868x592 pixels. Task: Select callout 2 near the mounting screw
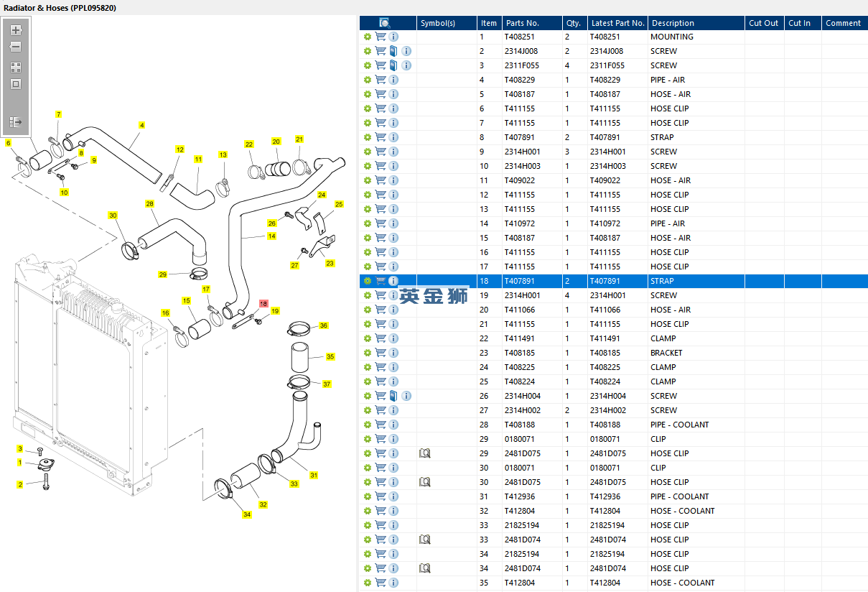point(19,484)
